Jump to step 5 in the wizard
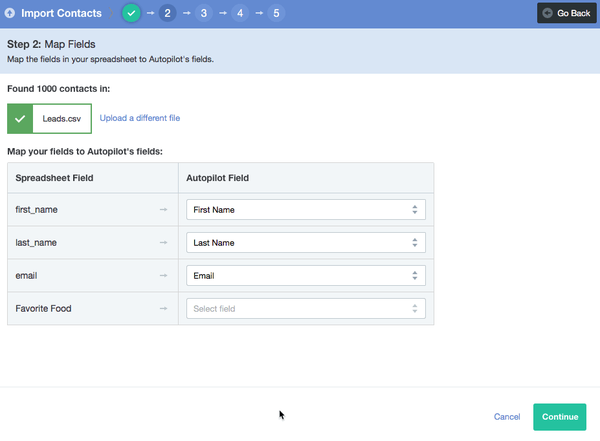The height and width of the screenshot is (441, 600). (x=276, y=13)
